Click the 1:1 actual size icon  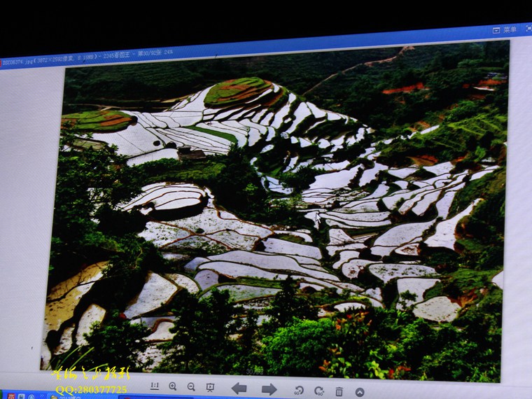[154, 386]
